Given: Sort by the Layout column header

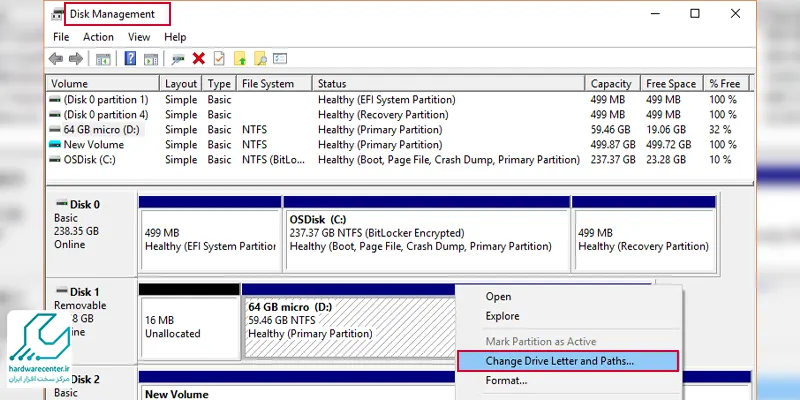Looking at the screenshot, I should [181, 84].
